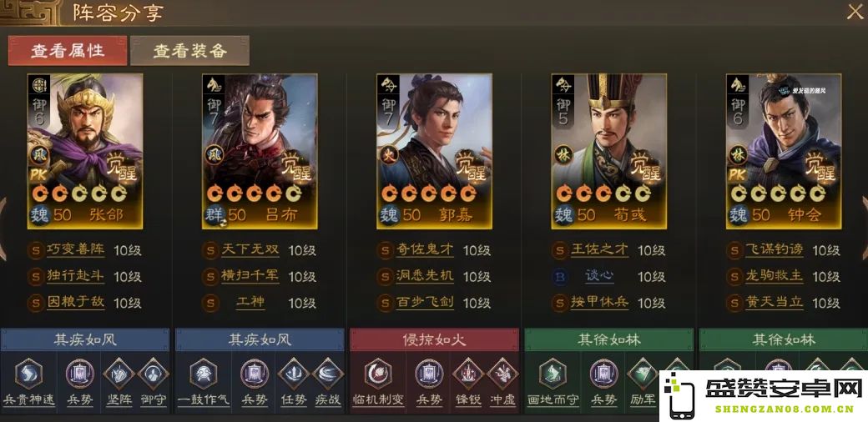Image resolution: width=868 pixels, height=422 pixels.
Task: Open 奇佐鬼才 skill link for 郭嘉
Action: [425, 250]
